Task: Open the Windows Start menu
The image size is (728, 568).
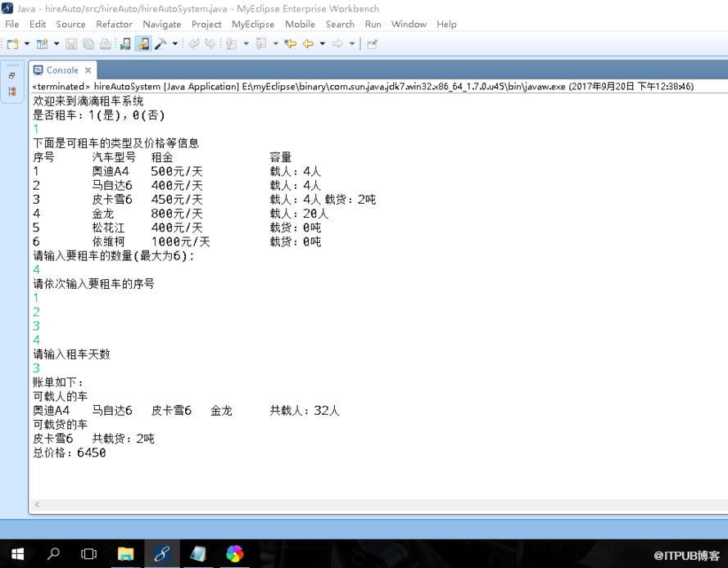Action: click(18, 553)
